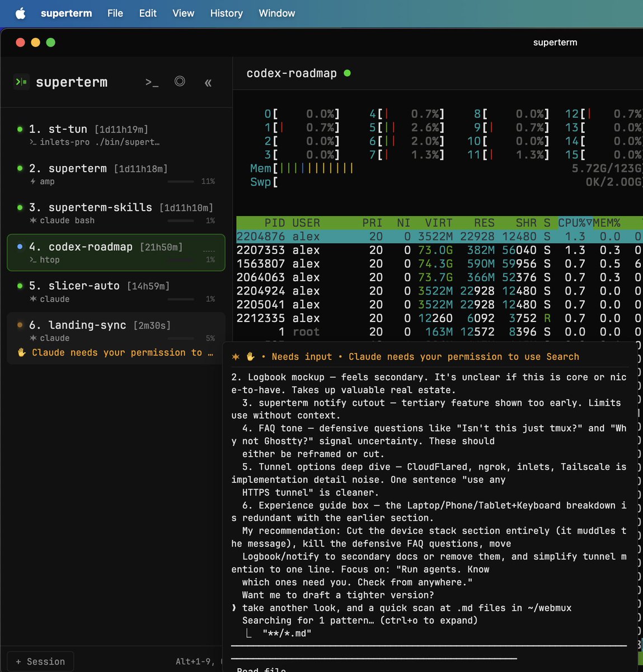Click the codex-roadmap pane title

[x=292, y=73]
